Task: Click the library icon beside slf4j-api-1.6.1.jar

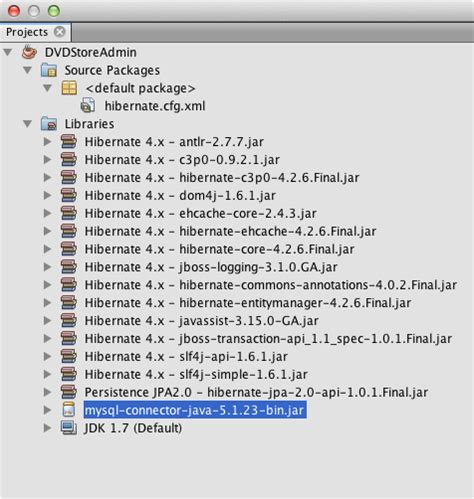Action: tap(69, 356)
